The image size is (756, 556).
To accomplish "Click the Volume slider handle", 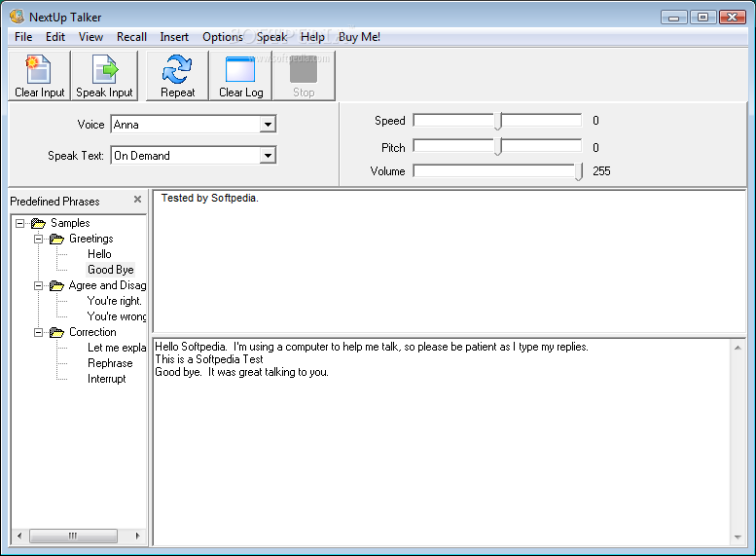I will pos(579,171).
